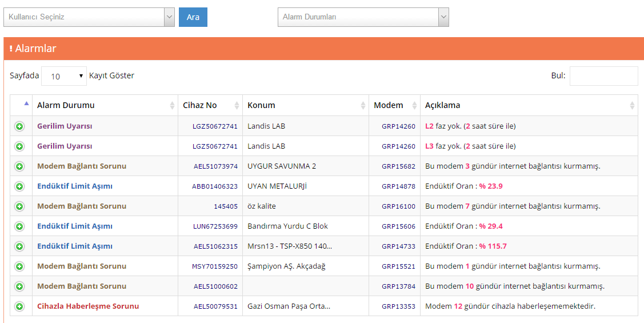Open the Kullanıcı Seçiniz dropdown
The height and width of the screenshot is (323, 644).
pyautogui.click(x=89, y=17)
